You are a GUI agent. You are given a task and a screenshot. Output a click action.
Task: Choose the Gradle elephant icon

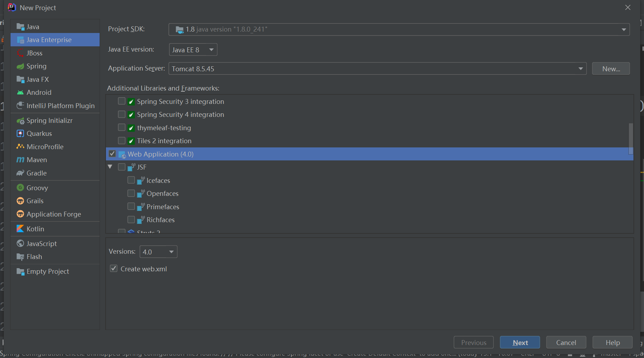(20, 173)
